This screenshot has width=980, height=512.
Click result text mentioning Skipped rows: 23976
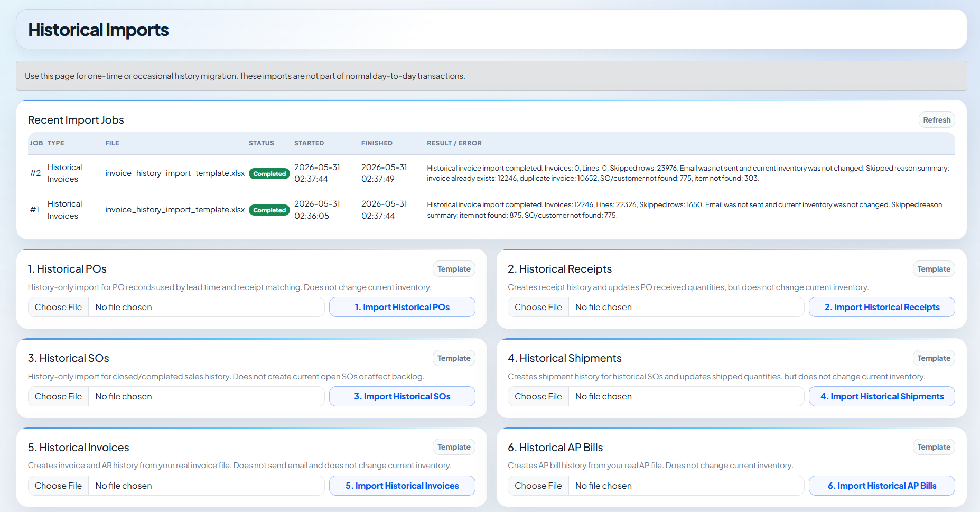pyautogui.click(x=688, y=173)
